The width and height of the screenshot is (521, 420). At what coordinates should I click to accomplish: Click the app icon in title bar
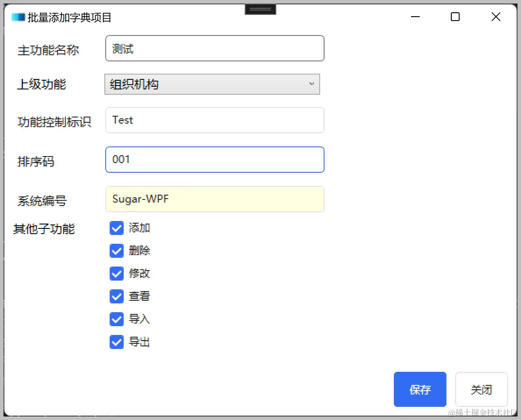click(18, 17)
